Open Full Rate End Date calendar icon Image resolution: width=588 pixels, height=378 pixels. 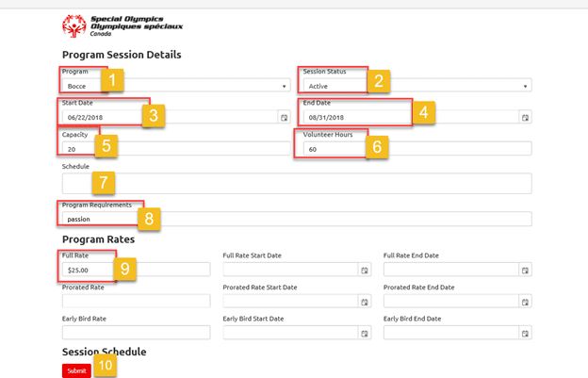coord(525,270)
